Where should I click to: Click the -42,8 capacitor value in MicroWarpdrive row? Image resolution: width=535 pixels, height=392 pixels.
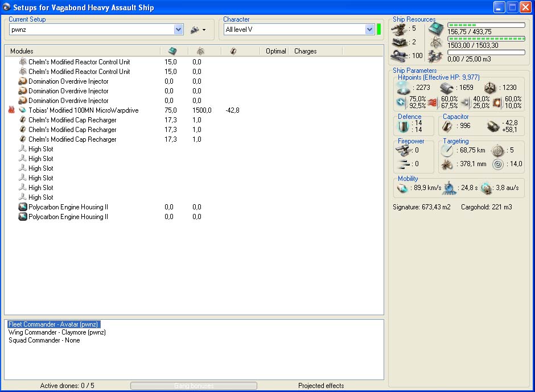coord(232,110)
